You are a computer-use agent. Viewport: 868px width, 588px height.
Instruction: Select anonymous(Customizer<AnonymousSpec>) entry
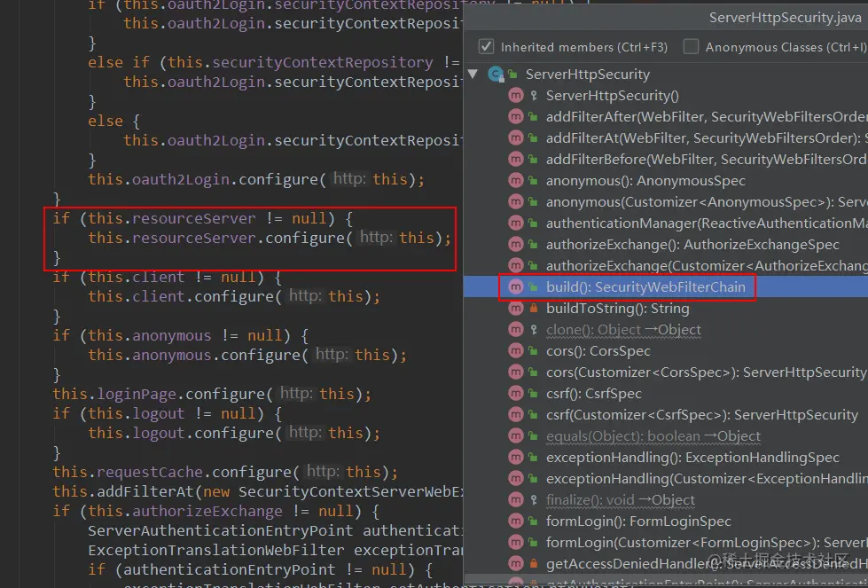click(x=707, y=202)
